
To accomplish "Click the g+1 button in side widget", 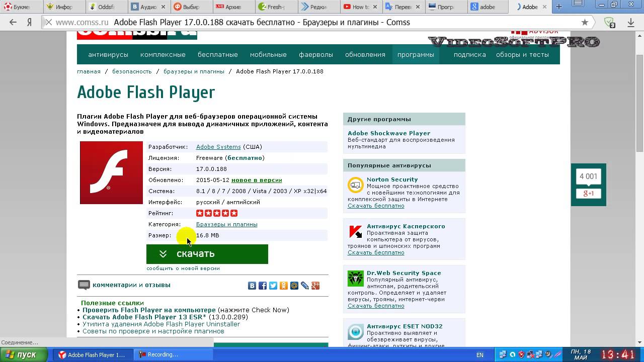I will click(x=589, y=194).
